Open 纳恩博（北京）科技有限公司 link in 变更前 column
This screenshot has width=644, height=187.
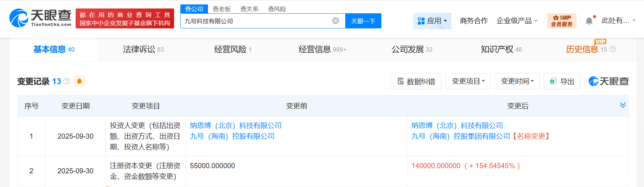pyautogui.click(x=236, y=126)
